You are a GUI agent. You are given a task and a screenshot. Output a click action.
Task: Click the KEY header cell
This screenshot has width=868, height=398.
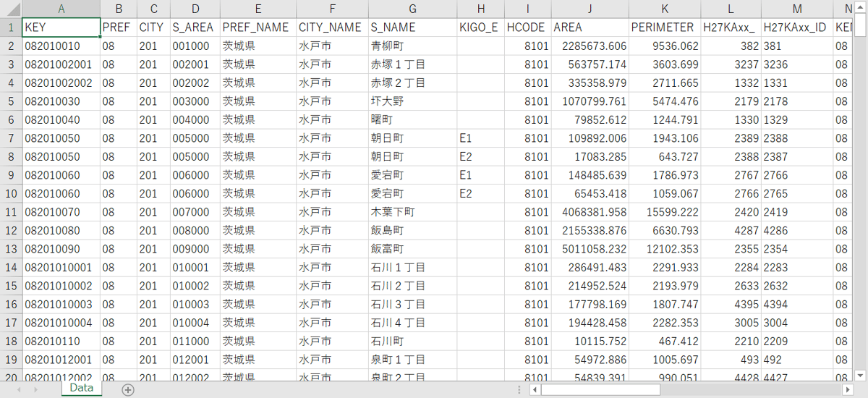pos(61,27)
